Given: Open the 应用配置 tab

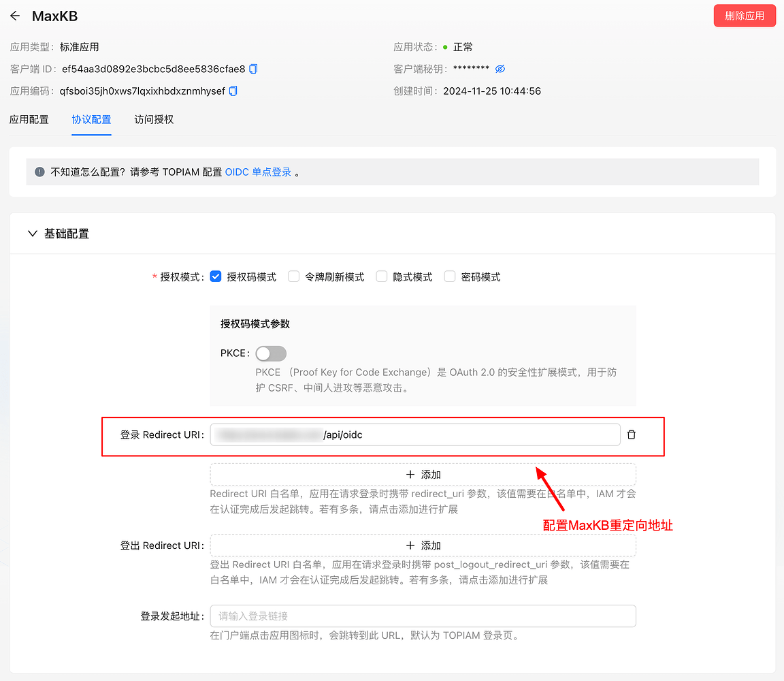Looking at the screenshot, I should pos(29,119).
